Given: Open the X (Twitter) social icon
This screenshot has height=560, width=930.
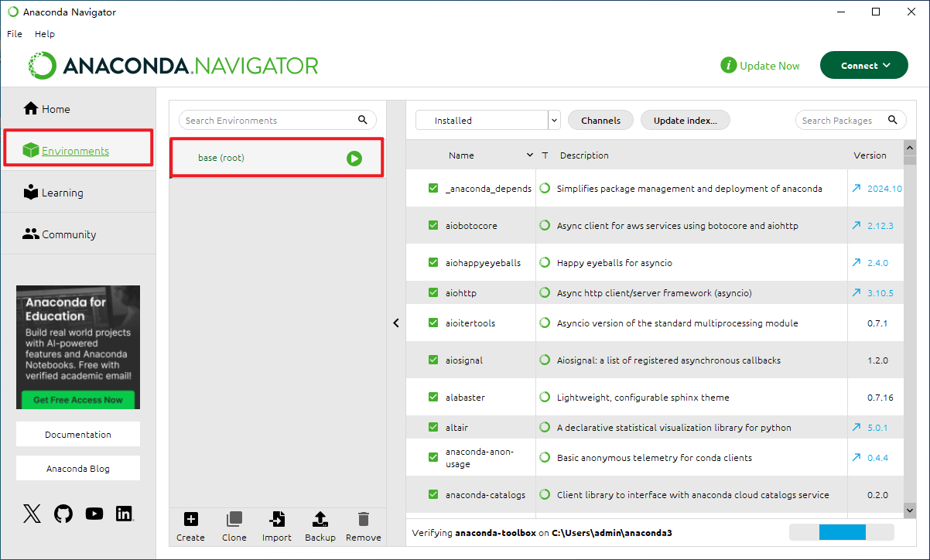Looking at the screenshot, I should coord(32,514).
